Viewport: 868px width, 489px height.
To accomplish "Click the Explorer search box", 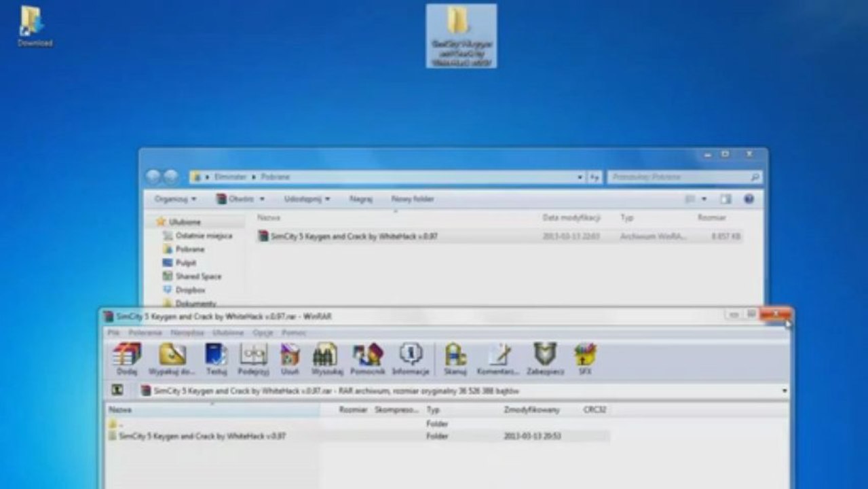I will [684, 177].
